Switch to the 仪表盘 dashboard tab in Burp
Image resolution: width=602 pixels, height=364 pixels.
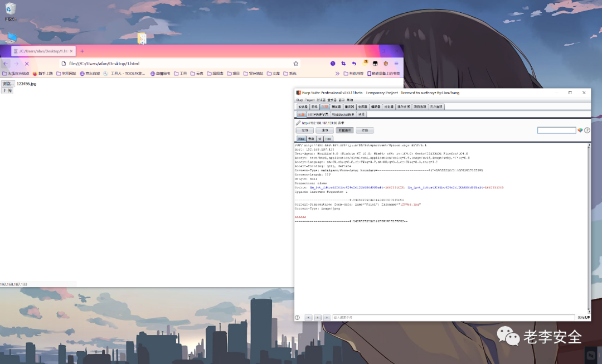[303, 106]
